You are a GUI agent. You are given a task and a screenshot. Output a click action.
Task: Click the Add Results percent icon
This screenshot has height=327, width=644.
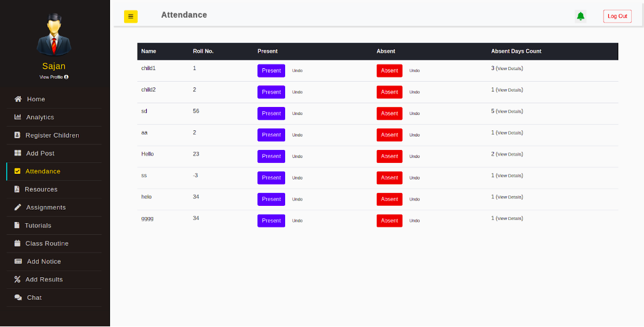tap(17, 280)
